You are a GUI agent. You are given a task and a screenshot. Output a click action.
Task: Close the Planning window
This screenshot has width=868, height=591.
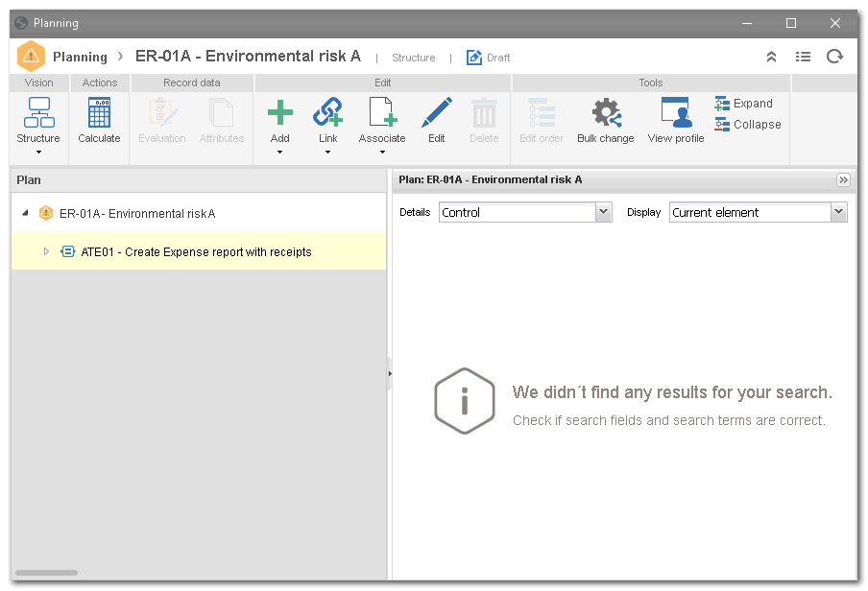[x=835, y=23]
